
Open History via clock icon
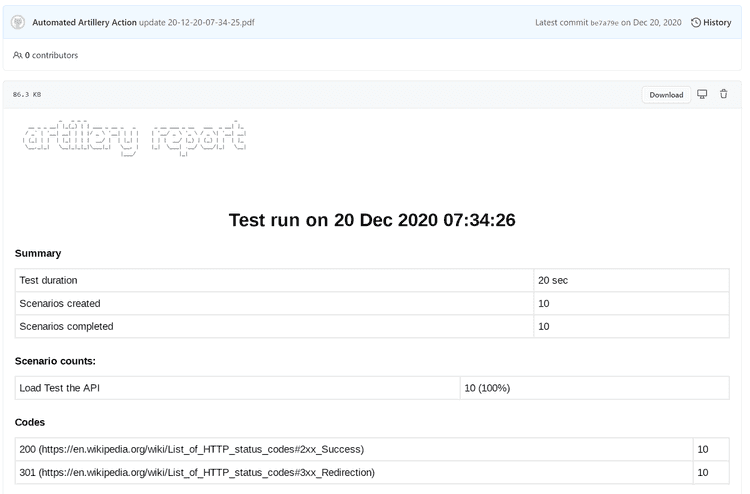[x=695, y=22]
